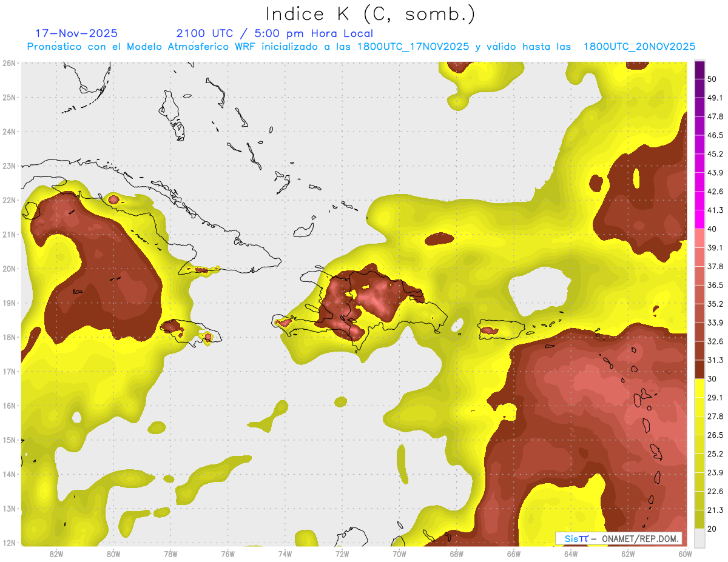
Task: Click the 62W longitude label
Action: [x=628, y=554]
